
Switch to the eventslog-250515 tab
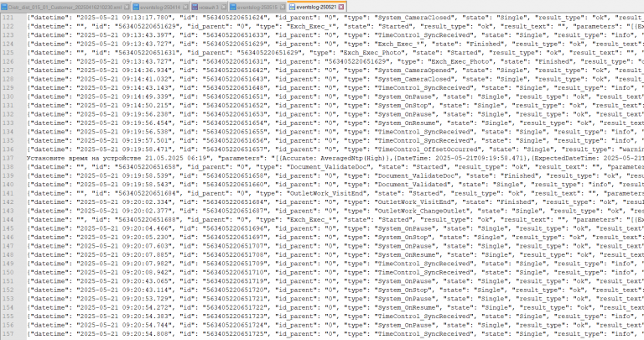(x=257, y=7)
